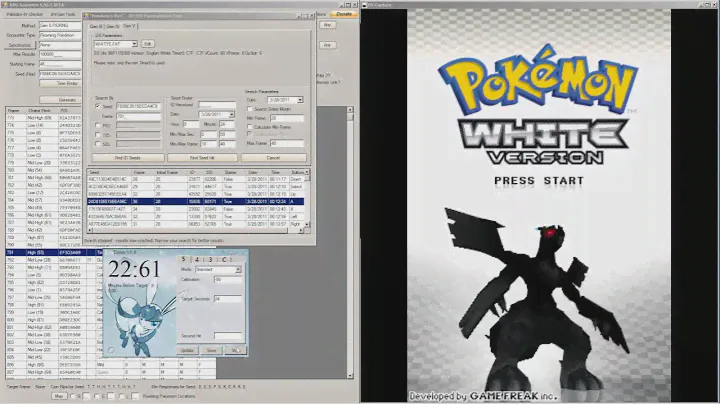720x404 pixels.
Task: Enable the PID checkbox in Search By
Action: point(97,125)
